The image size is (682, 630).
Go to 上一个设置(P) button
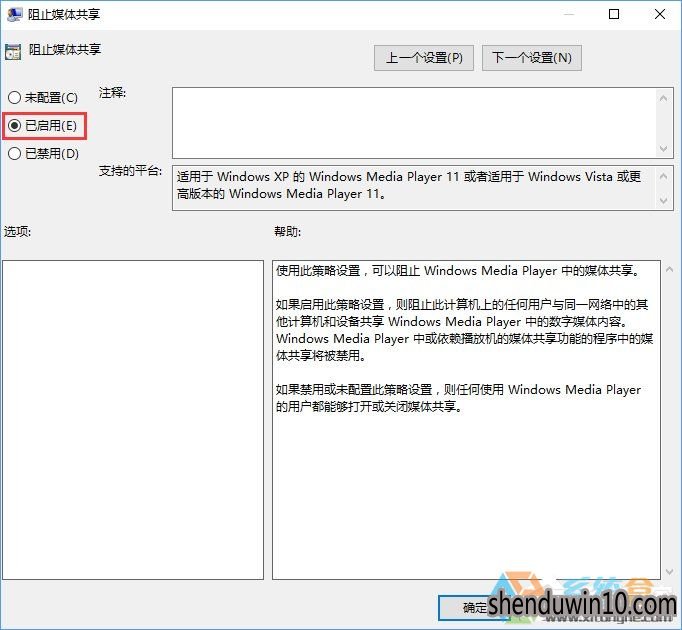(424, 57)
